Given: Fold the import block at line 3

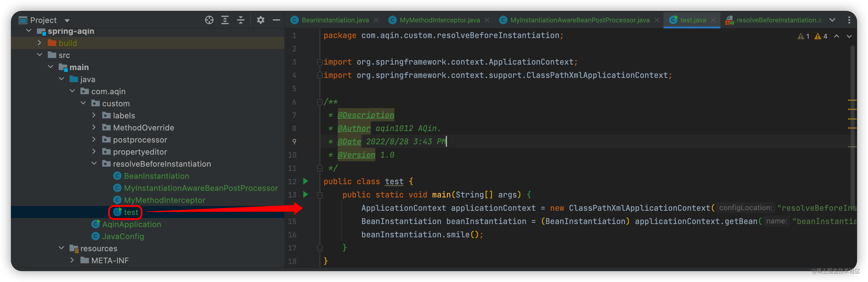Looking at the screenshot, I should coord(320,62).
